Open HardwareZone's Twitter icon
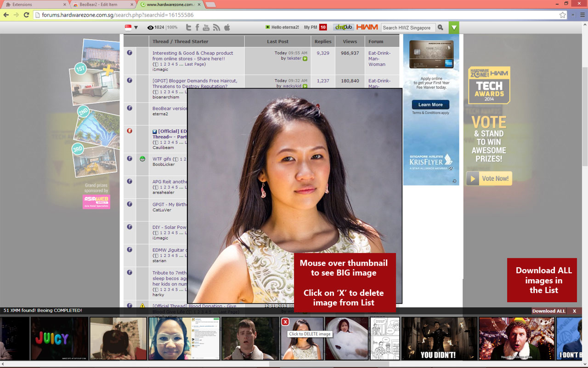Viewport: 588px width, 368px height. click(x=188, y=28)
